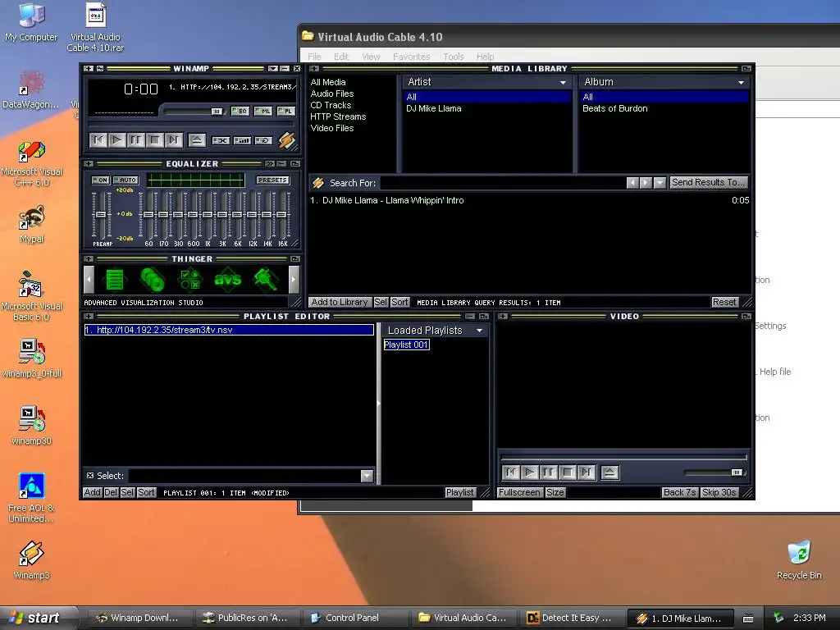Viewport: 840px width, 630px height.
Task: Skip to the next track in Winamp main window
Action: [x=173, y=140]
